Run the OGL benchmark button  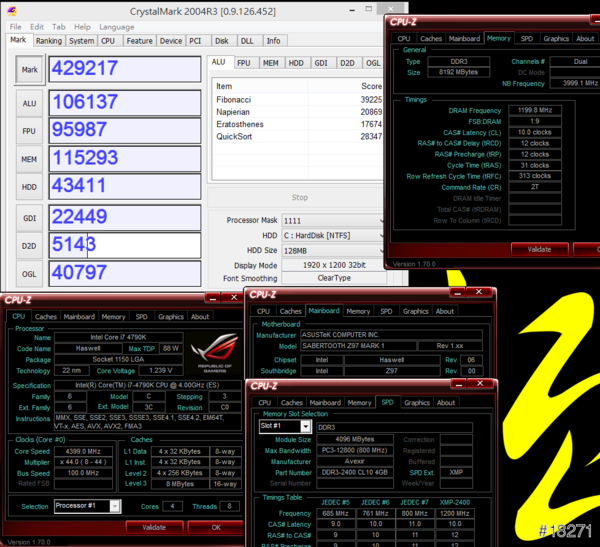(29, 274)
